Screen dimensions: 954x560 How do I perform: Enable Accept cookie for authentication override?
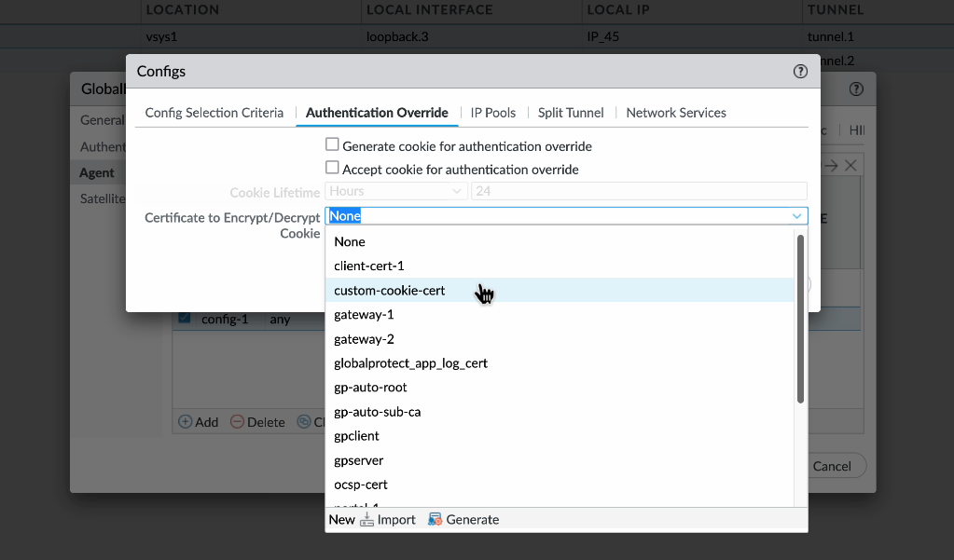(332, 169)
